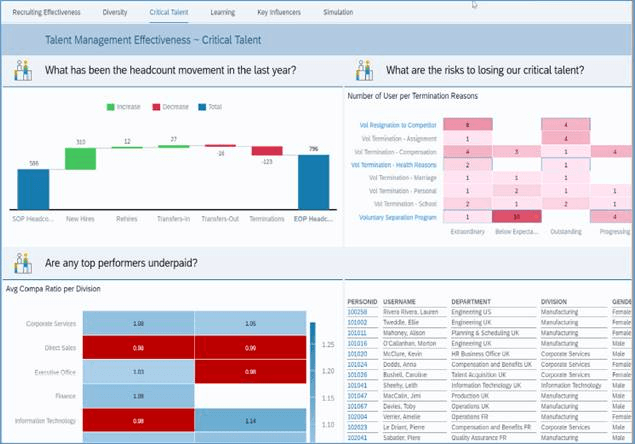The image size is (635, 444).
Task: Toggle the Decrease legend item
Action: (172, 105)
